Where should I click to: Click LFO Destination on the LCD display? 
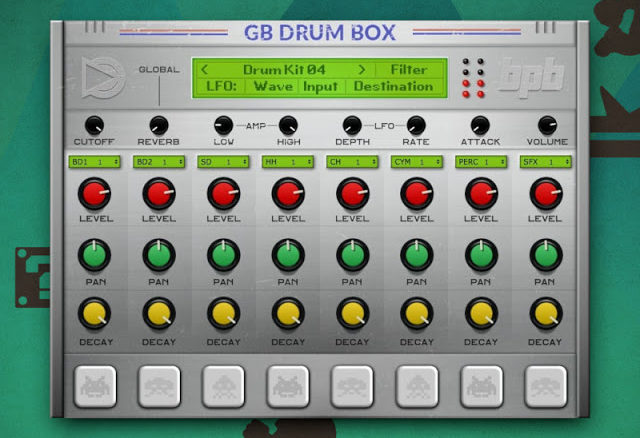tap(393, 87)
